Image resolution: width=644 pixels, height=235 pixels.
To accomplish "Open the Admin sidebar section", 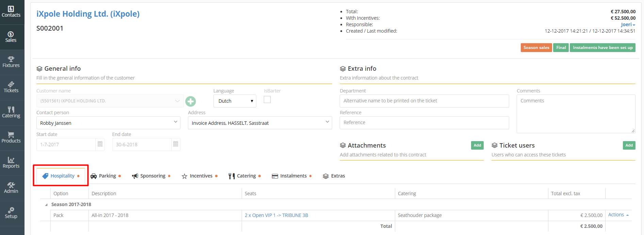I will 11,188.
